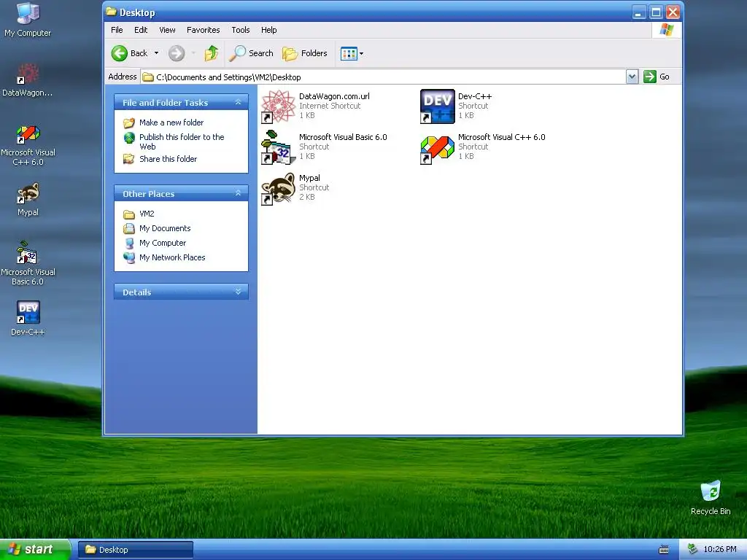Image resolution: width=747 pixels, height=560 pixels.
Task: Click the Address path text field
Action: tap(383, 77)
